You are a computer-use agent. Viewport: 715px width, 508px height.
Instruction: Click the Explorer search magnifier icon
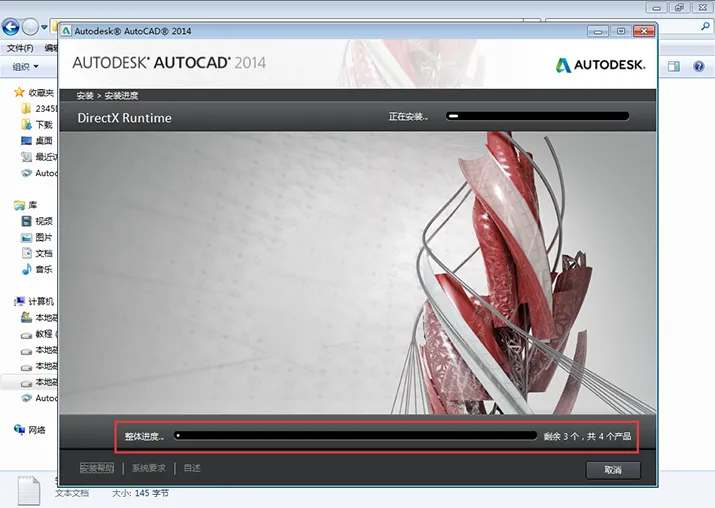(x=705, y=27)
